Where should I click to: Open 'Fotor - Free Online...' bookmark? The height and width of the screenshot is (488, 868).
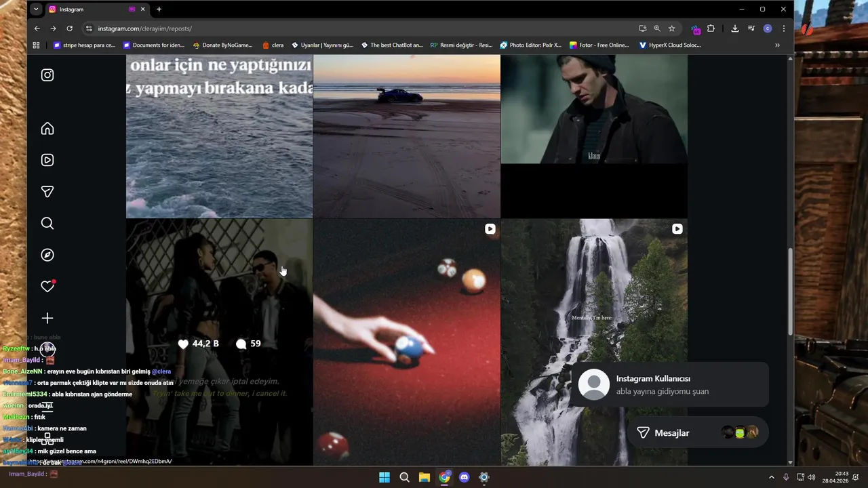pos(599,45)
